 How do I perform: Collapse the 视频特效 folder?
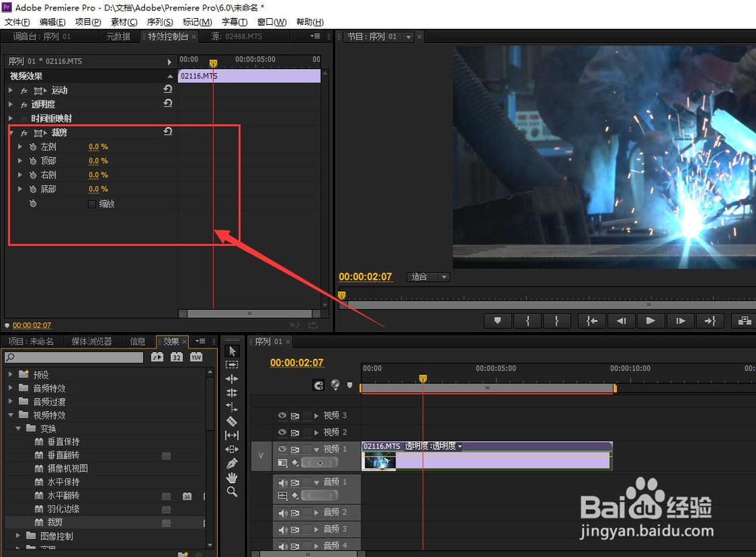tap(11, 415)
